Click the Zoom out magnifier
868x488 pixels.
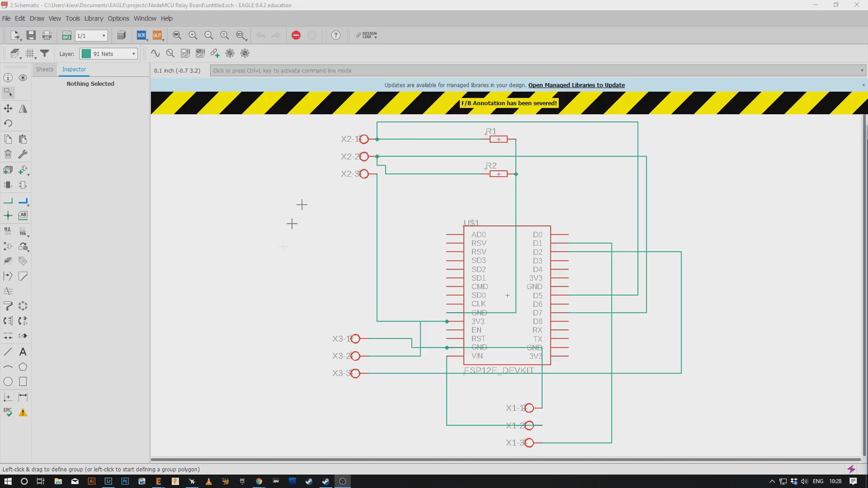coord(209,35)
